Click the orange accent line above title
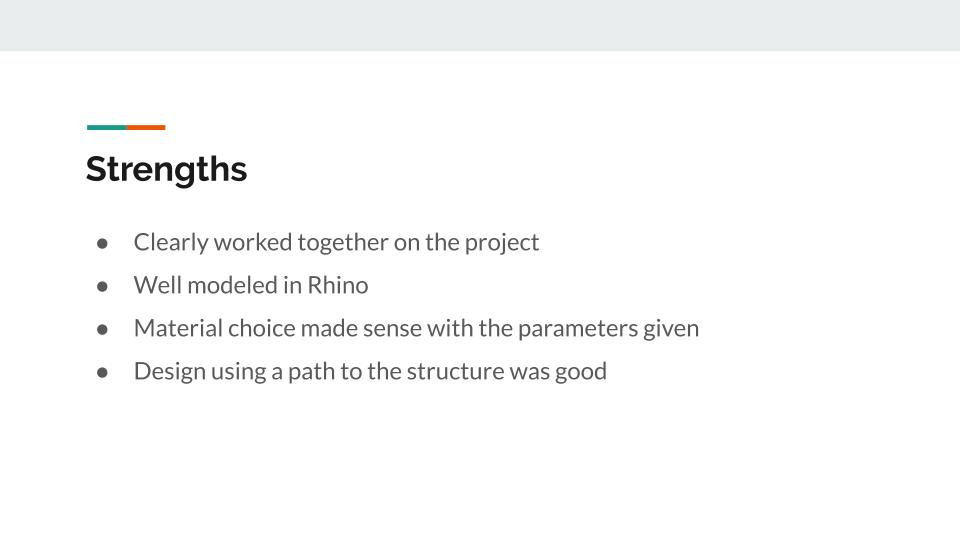 (146, 127)
